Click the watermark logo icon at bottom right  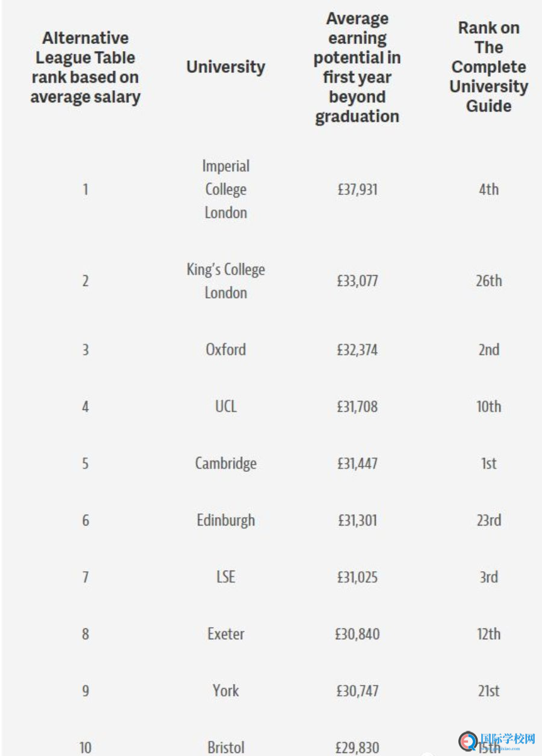(x=469, y=742)
